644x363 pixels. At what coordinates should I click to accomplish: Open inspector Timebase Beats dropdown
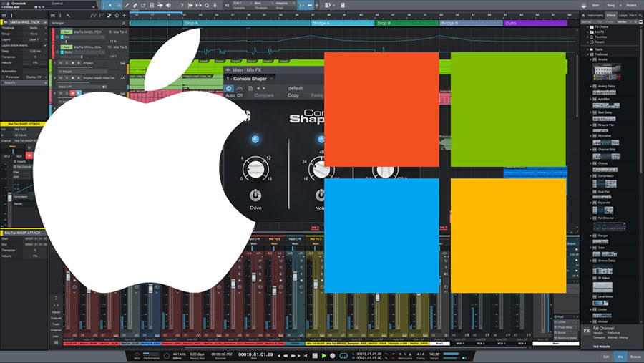click(x=36, y=28)
